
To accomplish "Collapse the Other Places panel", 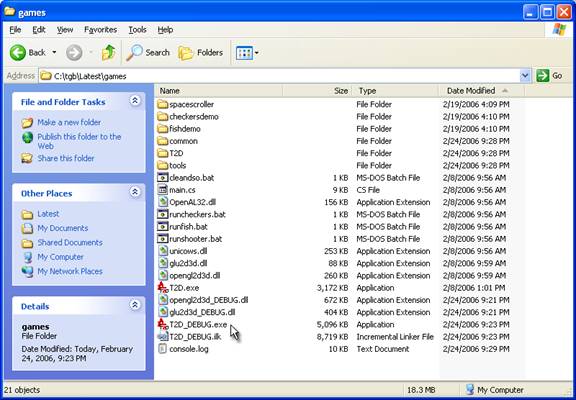I will click(135, 192).
